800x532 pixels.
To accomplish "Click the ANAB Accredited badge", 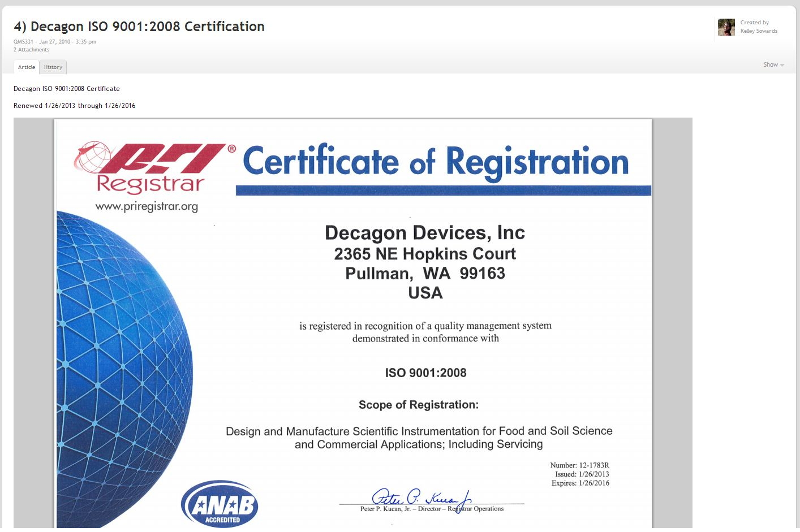I will (220, 505).
